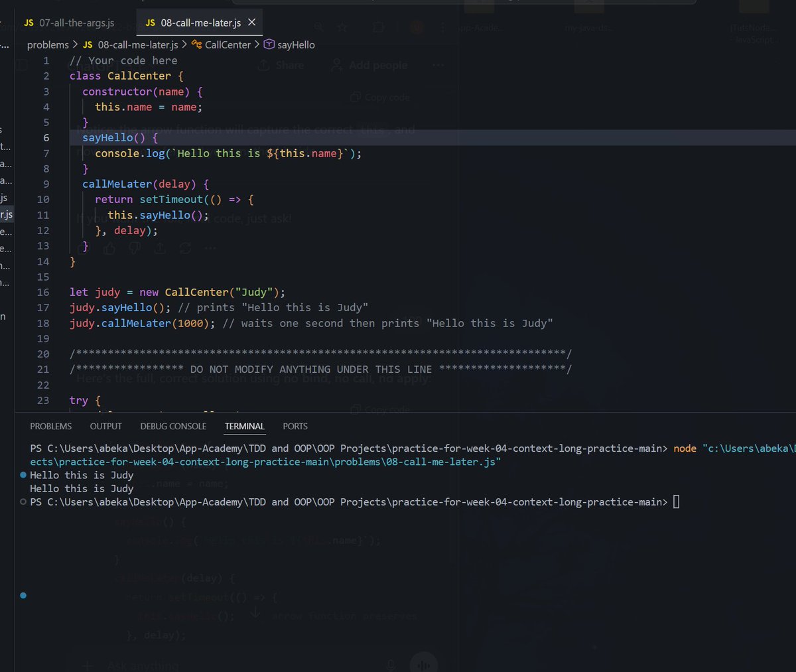Click 'class CallCenter {' on line 2
796x672 pixels.
127,76
